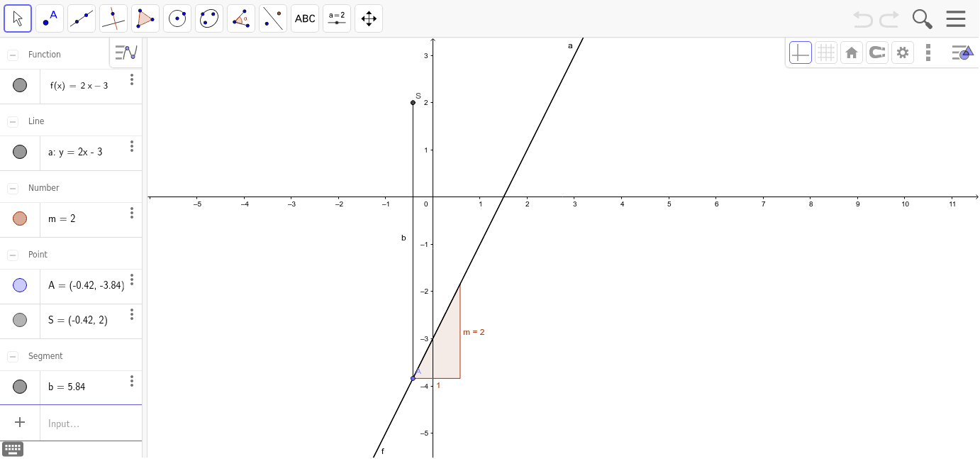Screen dimensions: 980x459
Task: Open options menu for m = 2 row
Action: [x=132, y=213]
